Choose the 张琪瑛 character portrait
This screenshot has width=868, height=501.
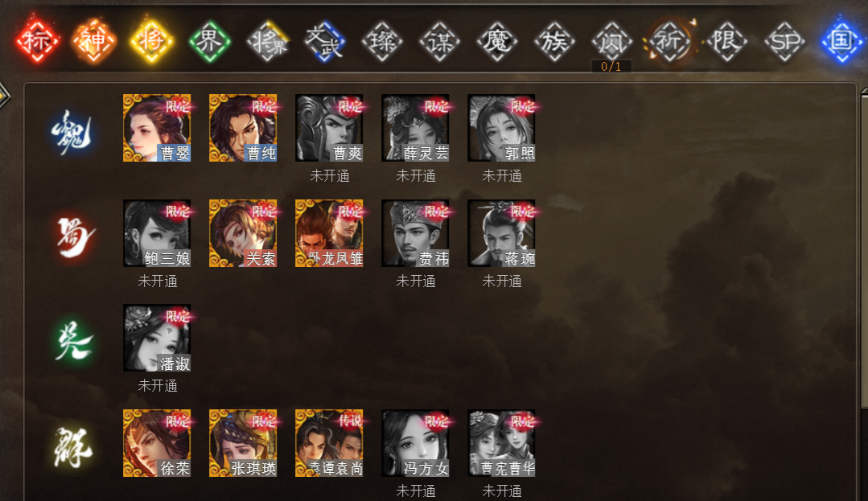[243, 443]
